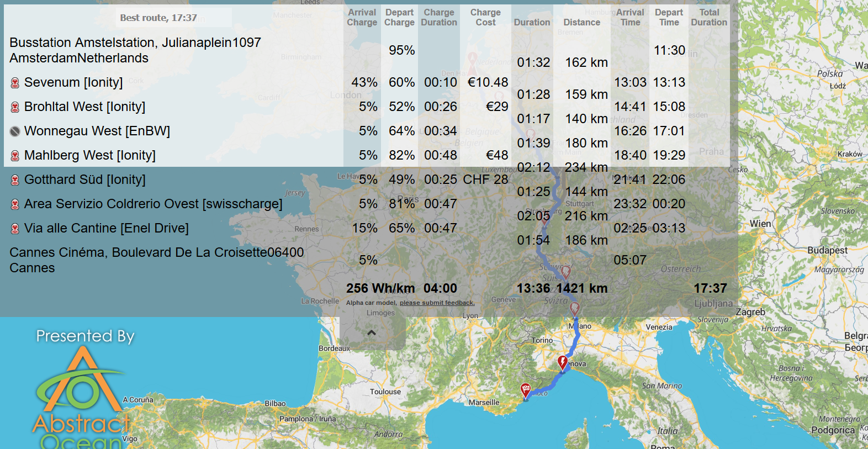Click the Charge Duration column header
Viewport: 868px width, 449px height.
click(x=439, y=17)
